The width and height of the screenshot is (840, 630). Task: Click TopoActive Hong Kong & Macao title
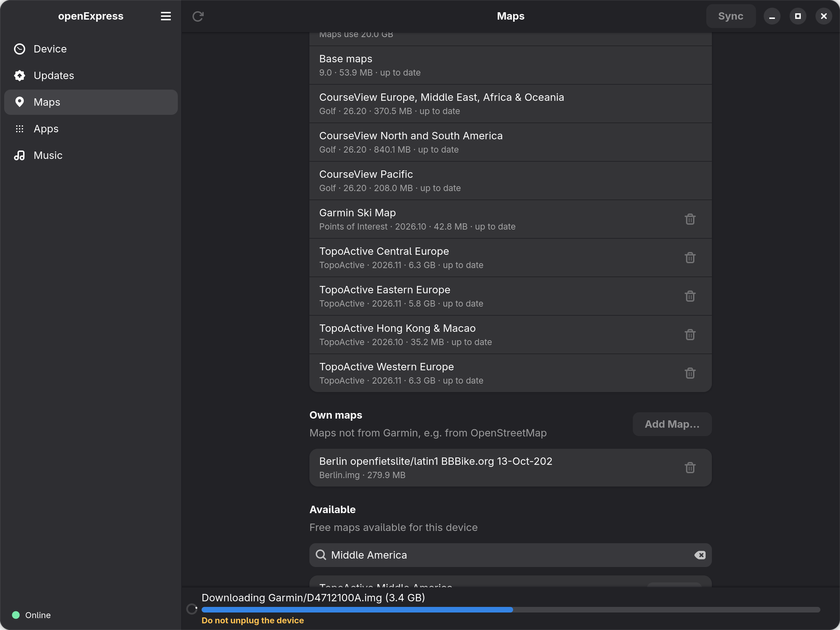[x=397, y=329]
